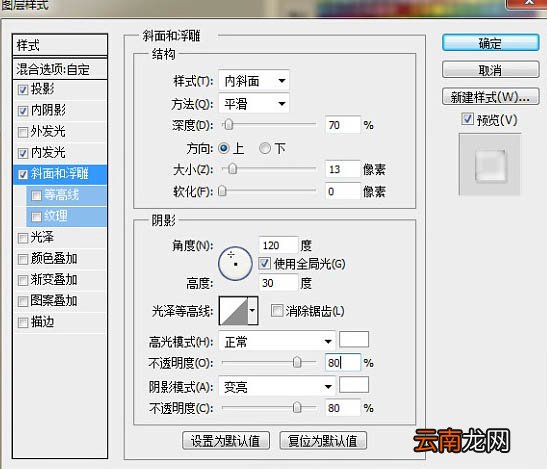This screenshot has width=547, height=469.
Task: Select the 下 direction radio button
Action: coord(265,149)
